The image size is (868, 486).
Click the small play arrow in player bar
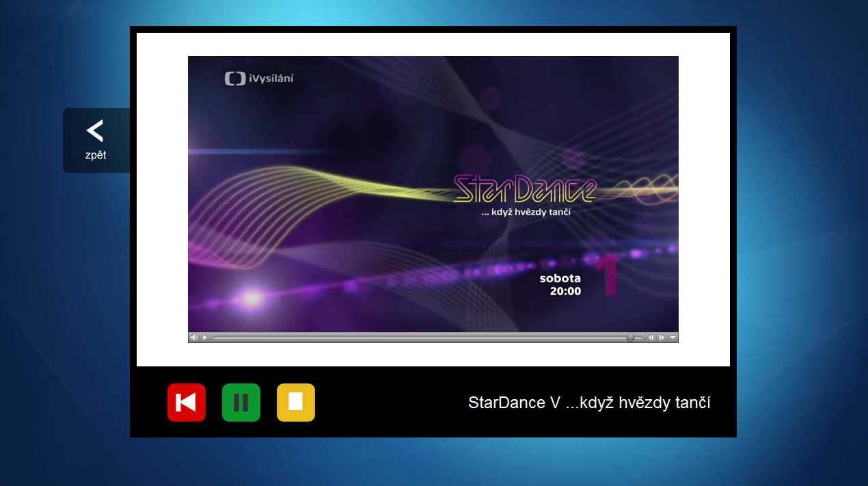click(204, 338)
